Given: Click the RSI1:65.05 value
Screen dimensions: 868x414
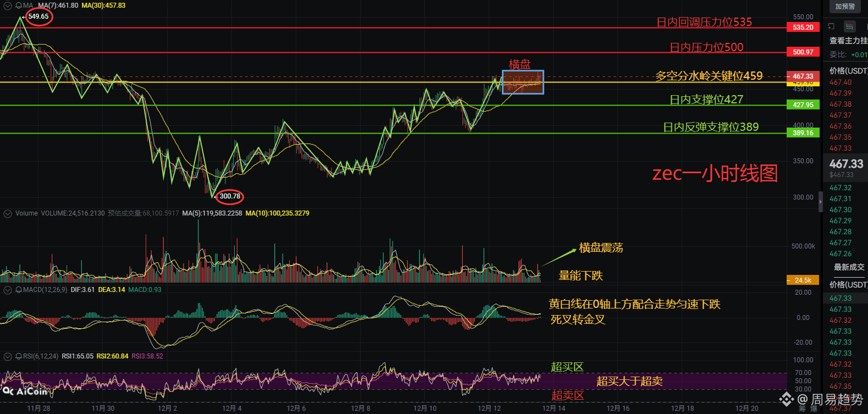Looking at the screenshot, I should tap(78, 356).
